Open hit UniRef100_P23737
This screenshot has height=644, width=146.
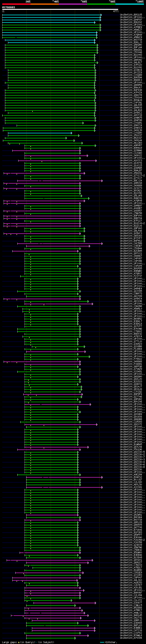click(x=131, y=276)
